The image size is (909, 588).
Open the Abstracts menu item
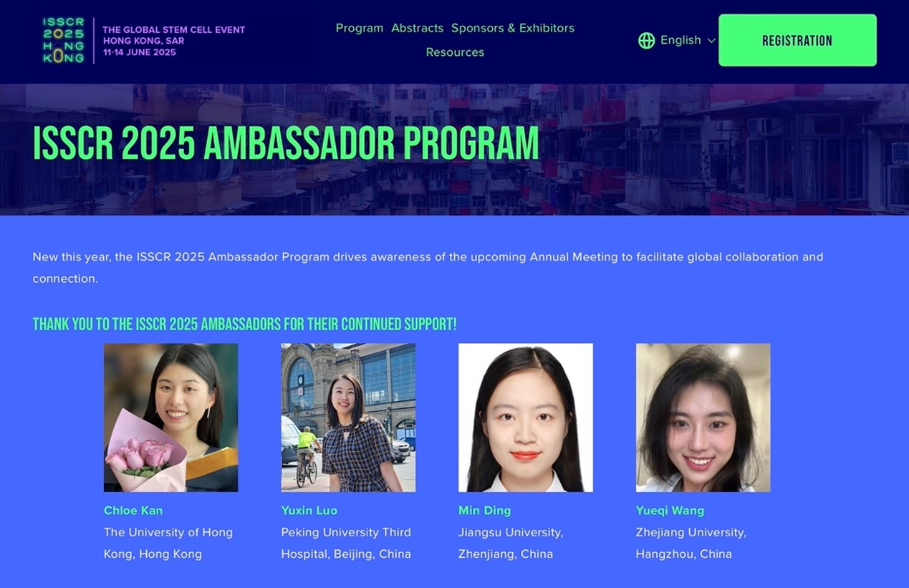tap(417, 28)
